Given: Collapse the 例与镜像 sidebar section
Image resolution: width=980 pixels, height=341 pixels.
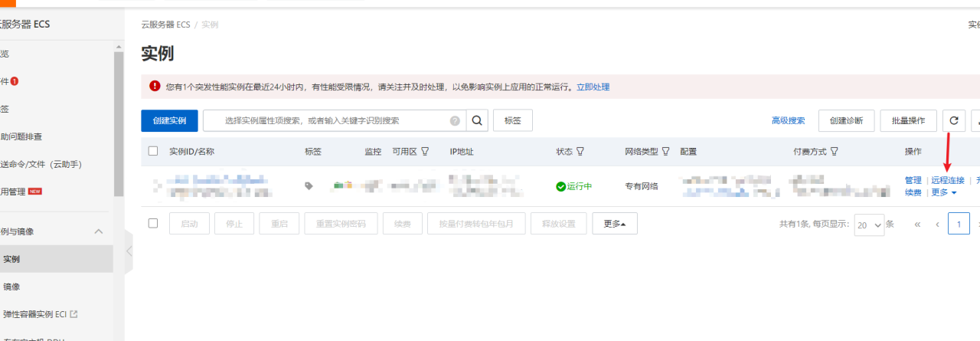Looking at the screenshot, I should coord(98,231).
